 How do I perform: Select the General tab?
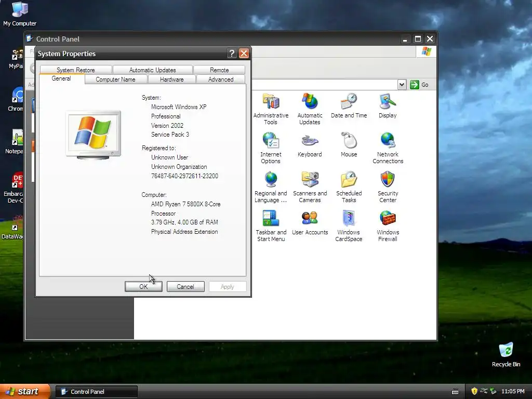(61, 79)
